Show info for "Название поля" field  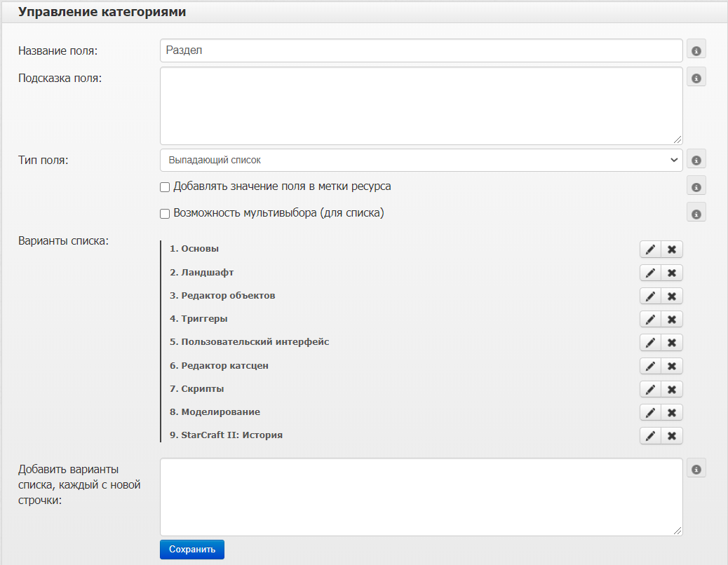(696, 50)
